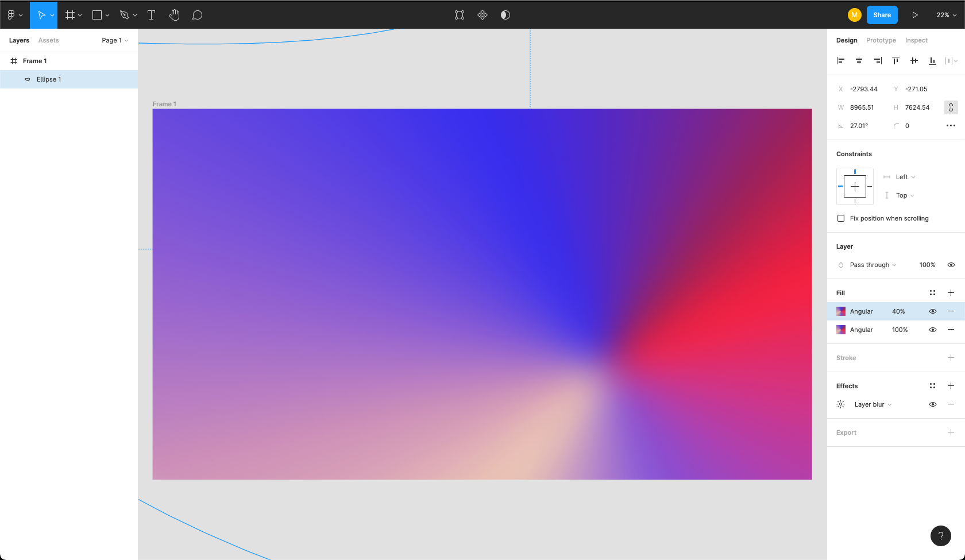Viewport: 965px width, 560px height.
Task: Add a new Export setting
Action: point(951,432)
